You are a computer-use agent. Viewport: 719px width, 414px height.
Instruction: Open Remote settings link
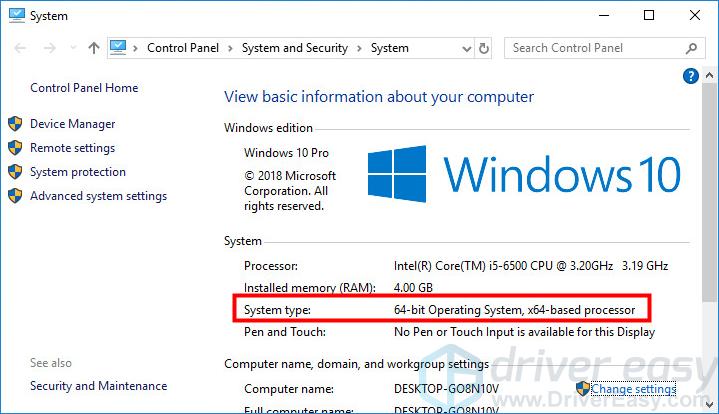coord(72,148)
